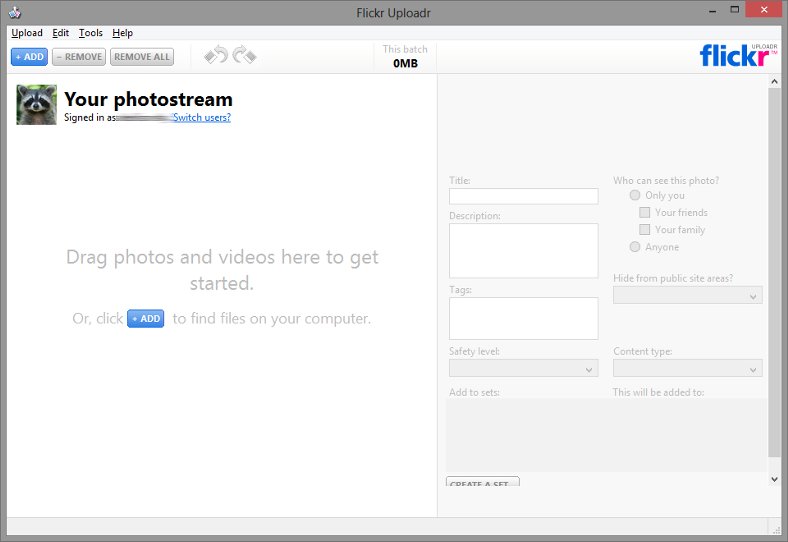Screen dimensions: 788x542
Task: Close the Flickr Uploadr window
Action: 764,10
